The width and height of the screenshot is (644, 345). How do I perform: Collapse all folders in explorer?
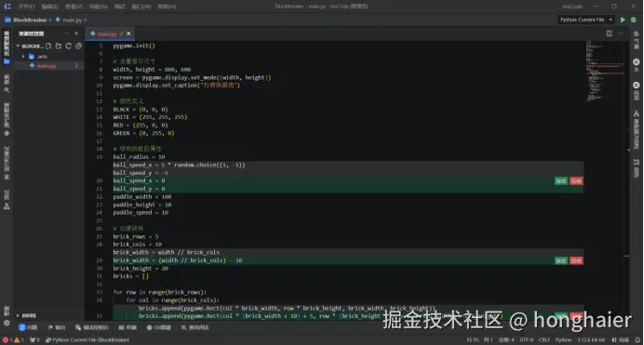pyautogui.click(x=78, y=46)
